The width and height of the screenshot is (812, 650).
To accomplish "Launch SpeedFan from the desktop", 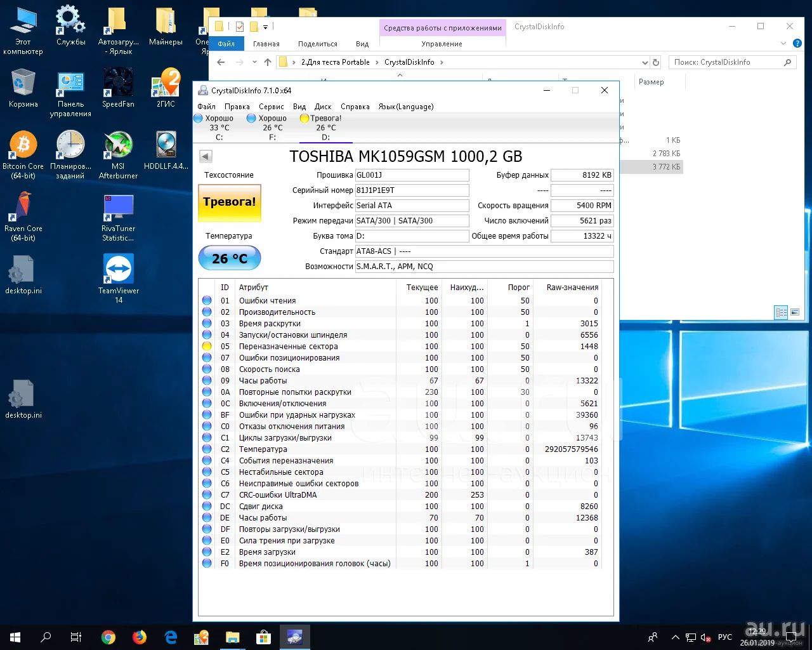I will click(x=118, y=88).
